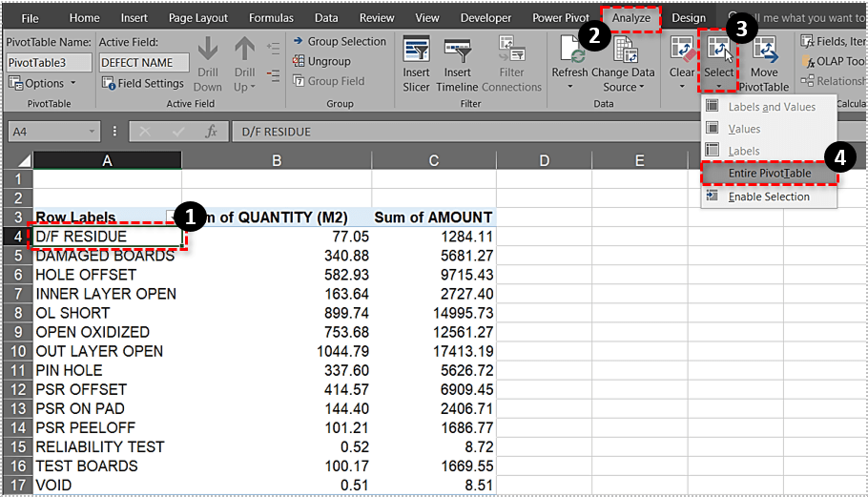Click the Drill Up arrow icon
Image resolution: width=868 pixels, height=497 pixels.
(x=245, y=52)
